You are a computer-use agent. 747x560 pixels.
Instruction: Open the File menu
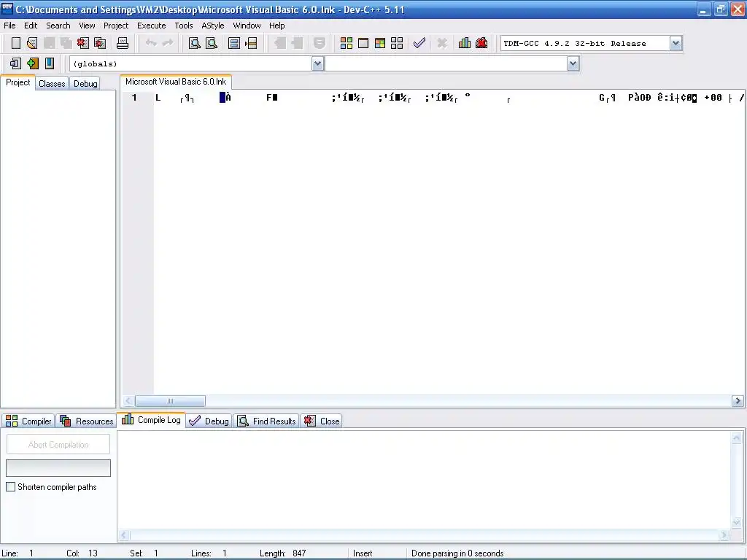[x=9, y=26]
